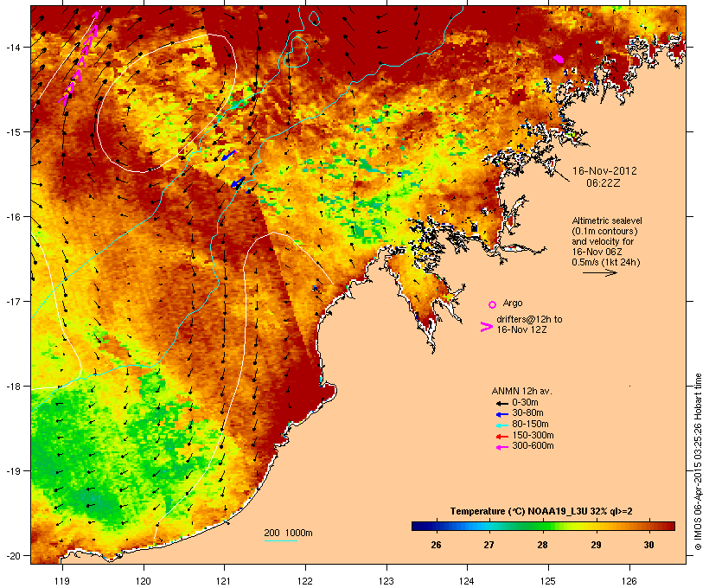Select the time label 06:22Z
Screen dimensions: 709x588
coord(604,183)
